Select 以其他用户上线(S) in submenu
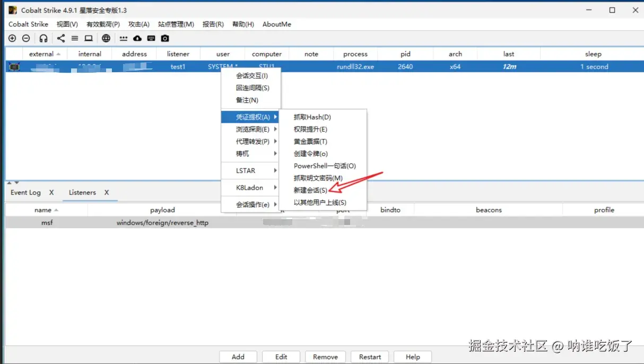 coord(323,202)
